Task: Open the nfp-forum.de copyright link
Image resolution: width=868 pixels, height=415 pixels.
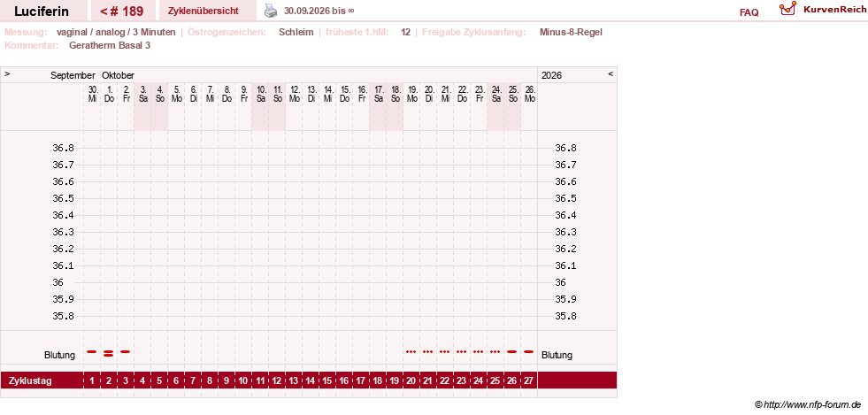Action: coord(808,405)
